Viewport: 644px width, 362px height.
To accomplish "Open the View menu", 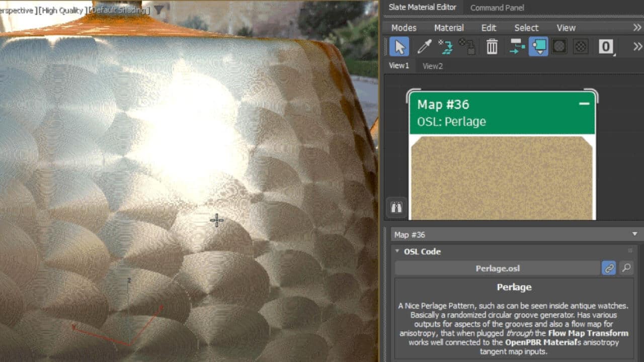I will pos(566,28).
